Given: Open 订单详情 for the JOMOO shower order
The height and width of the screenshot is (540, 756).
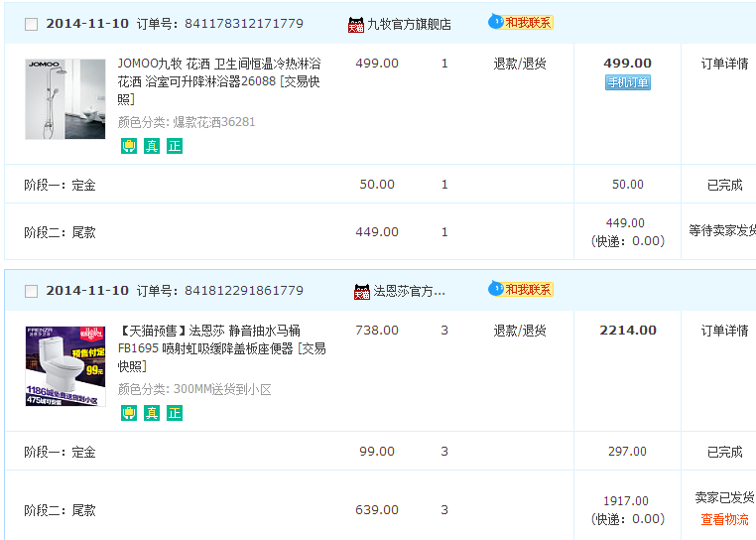Looking at the screenshot, I should pos(724,64).
